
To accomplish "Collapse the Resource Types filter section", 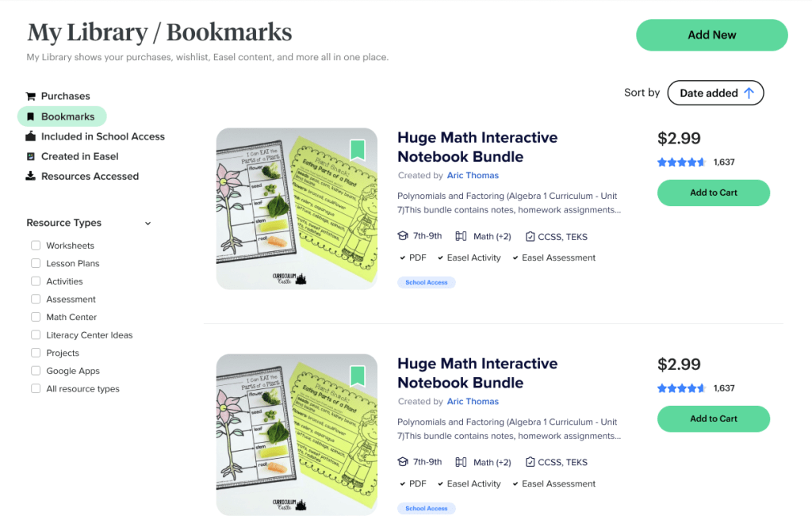I will (x=147, y=223).
